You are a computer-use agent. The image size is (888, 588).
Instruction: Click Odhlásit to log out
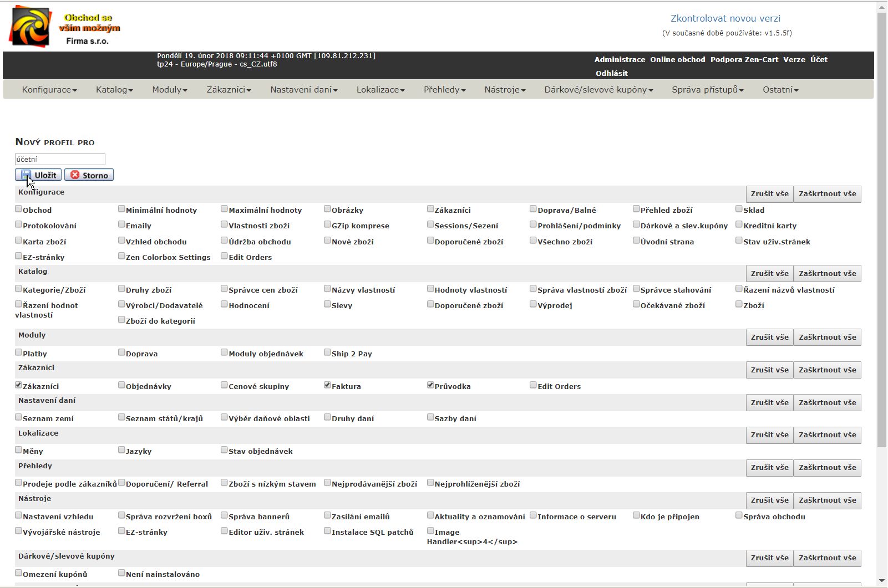pos(611,73)
